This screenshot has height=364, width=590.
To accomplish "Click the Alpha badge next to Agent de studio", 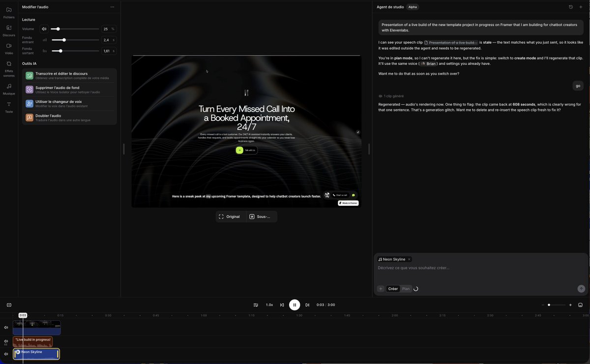I will [x=413, y=7].
